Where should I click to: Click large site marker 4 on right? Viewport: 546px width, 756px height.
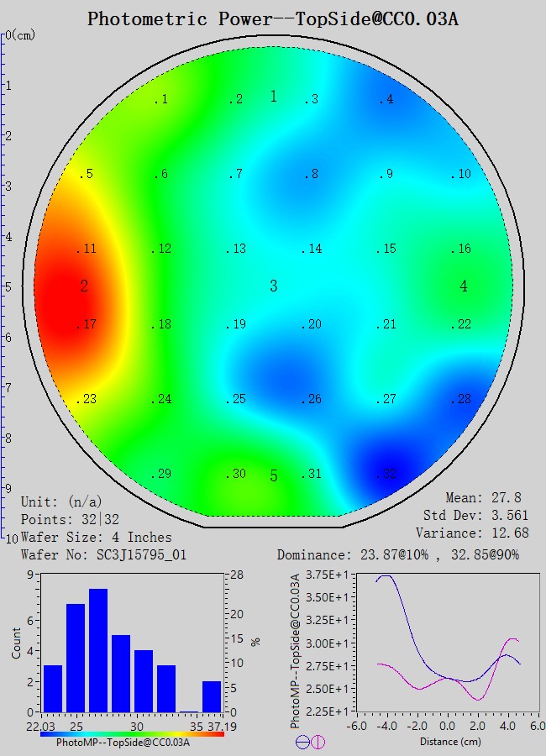pyautogui.click(x=464, y=286)
